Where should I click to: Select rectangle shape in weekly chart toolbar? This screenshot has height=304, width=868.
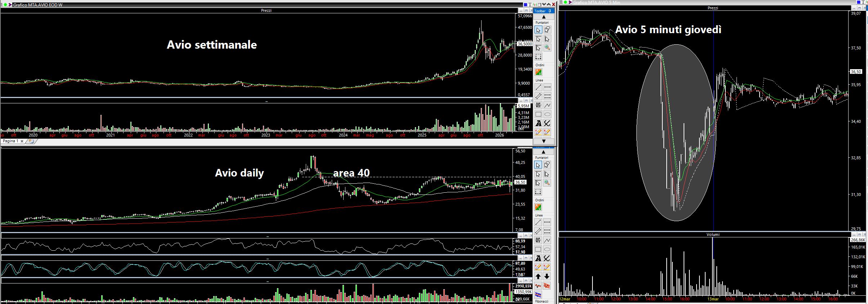538,114
